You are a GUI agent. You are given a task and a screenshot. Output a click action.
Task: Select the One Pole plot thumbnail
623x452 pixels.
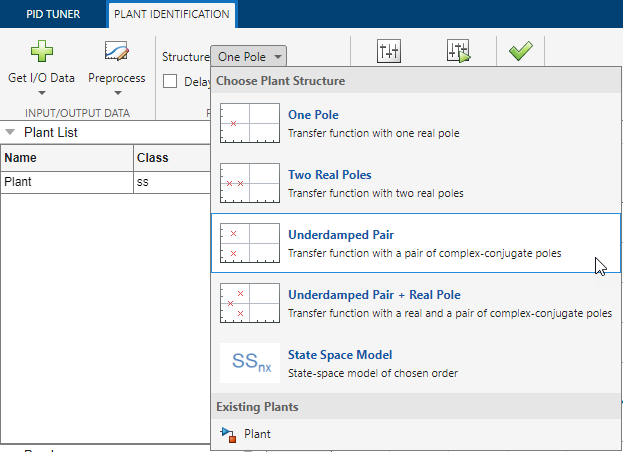click(247, 123)
